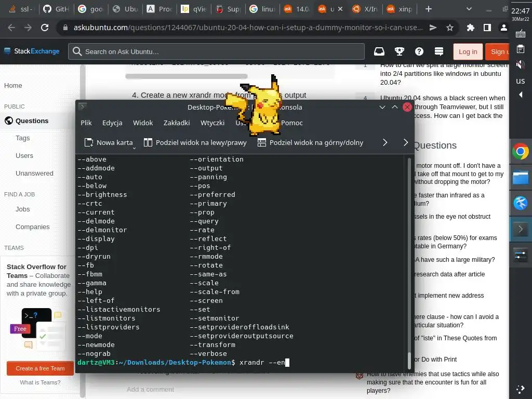This screenshot has width=532, height=399.
Task: Open Edycja menu in Konsole
Action: (112, 123)
